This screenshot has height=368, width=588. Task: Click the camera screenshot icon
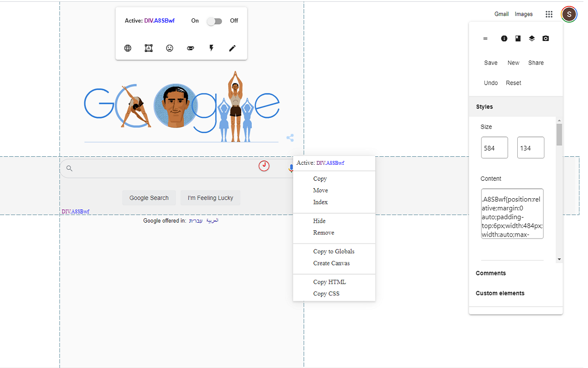(545, 39)
